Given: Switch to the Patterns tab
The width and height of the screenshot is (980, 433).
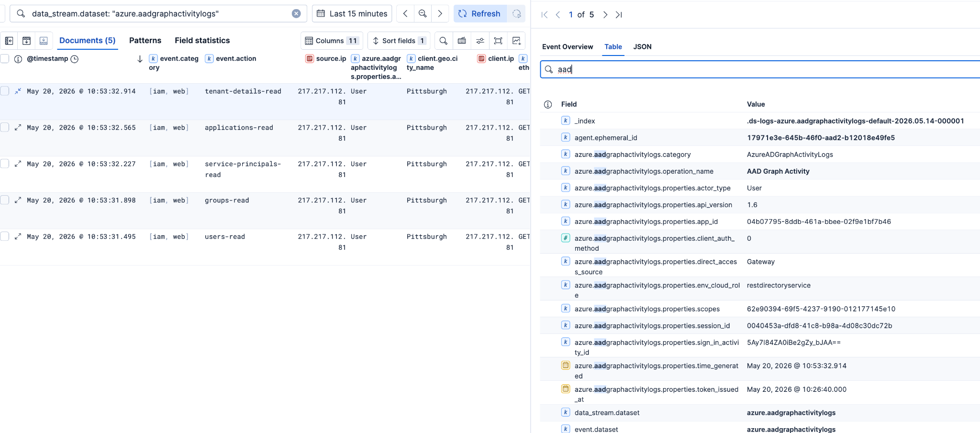Looking at the screenshot, I should (145, 41).
